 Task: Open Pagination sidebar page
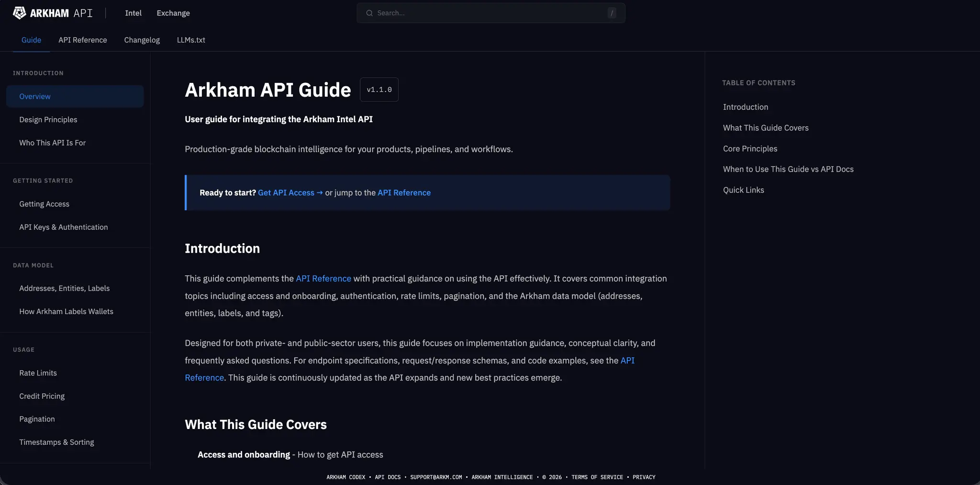pyautogui.click(x=37, y=419)
